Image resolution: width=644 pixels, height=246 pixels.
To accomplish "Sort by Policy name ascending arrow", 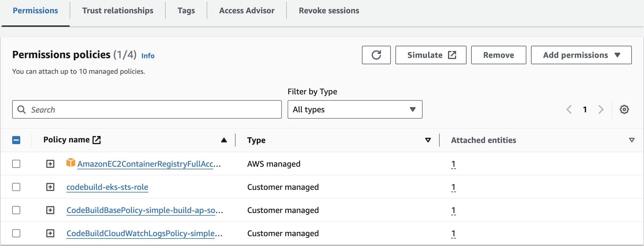I will tap(224, 140).
